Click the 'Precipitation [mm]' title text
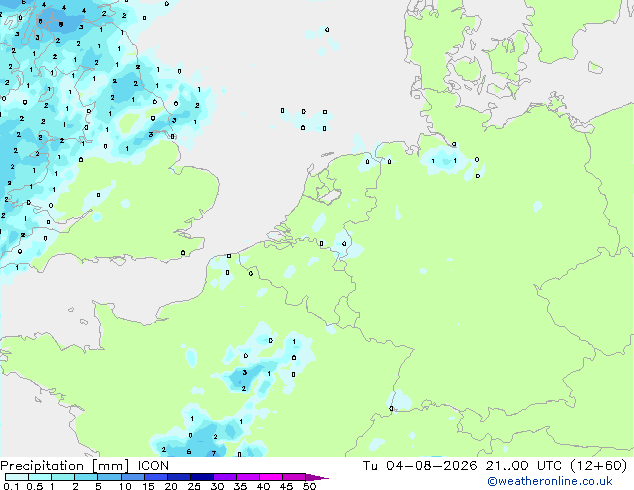634x490 pixels. click(x=64, y=466)
